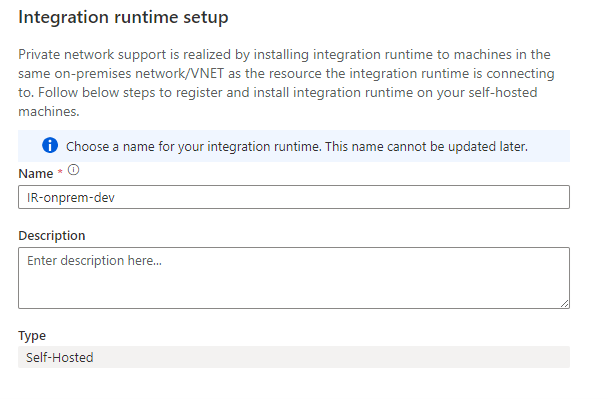Click the Name info tooltip icon
Screen dimensions: 608x399
(x=73, y=170)
